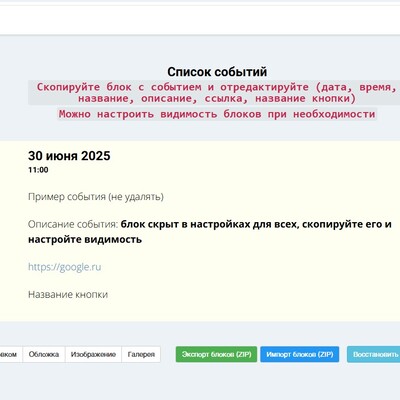Screen dimensions: 400x400
Task: Select the Галерея block type
Action: tap(141, 354)
